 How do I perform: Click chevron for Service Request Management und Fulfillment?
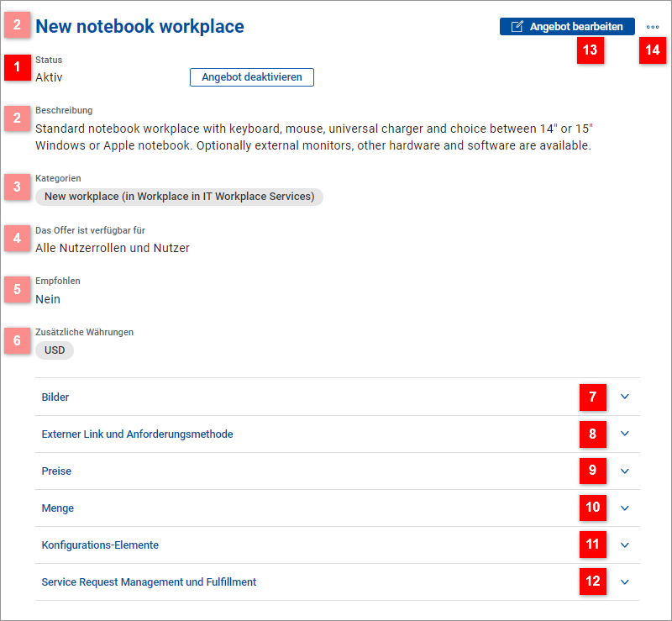coord(624,582)
